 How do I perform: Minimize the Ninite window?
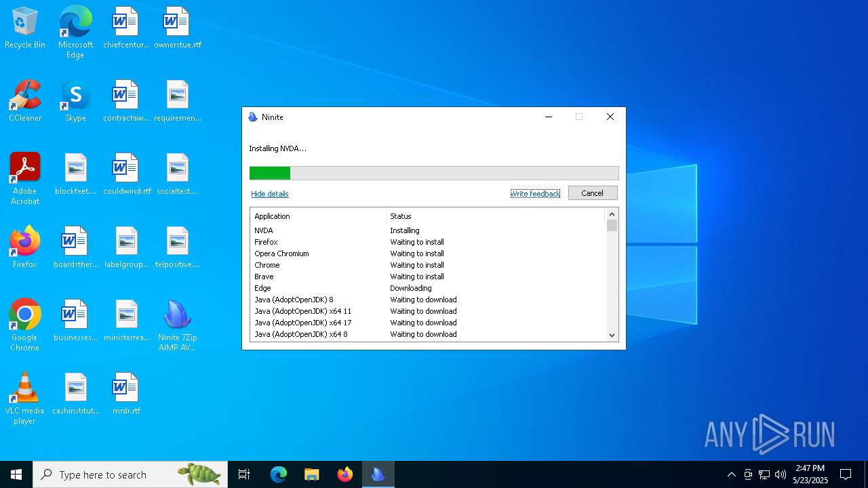coord(549,117)
